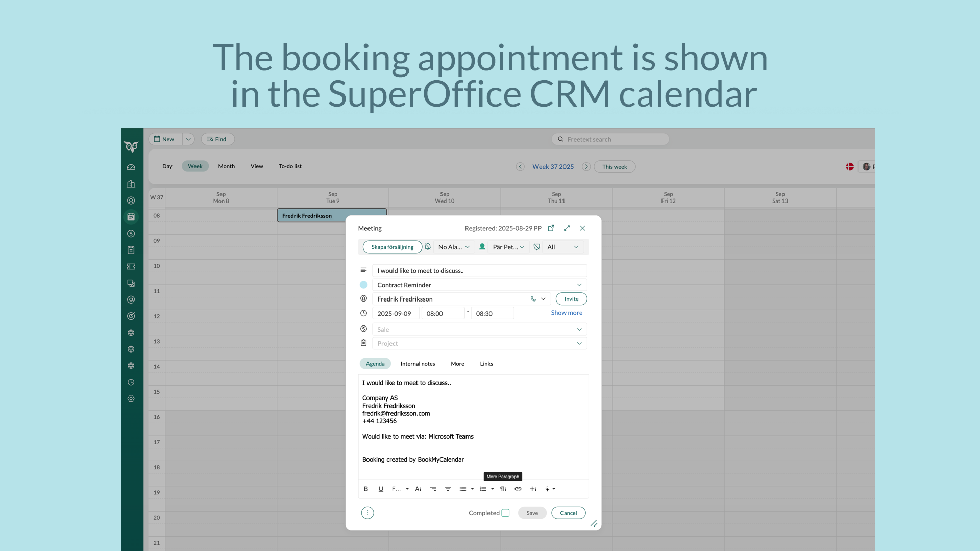Expand the chevron next to the phone icon

pyautogui.click(x=543, y=299)
